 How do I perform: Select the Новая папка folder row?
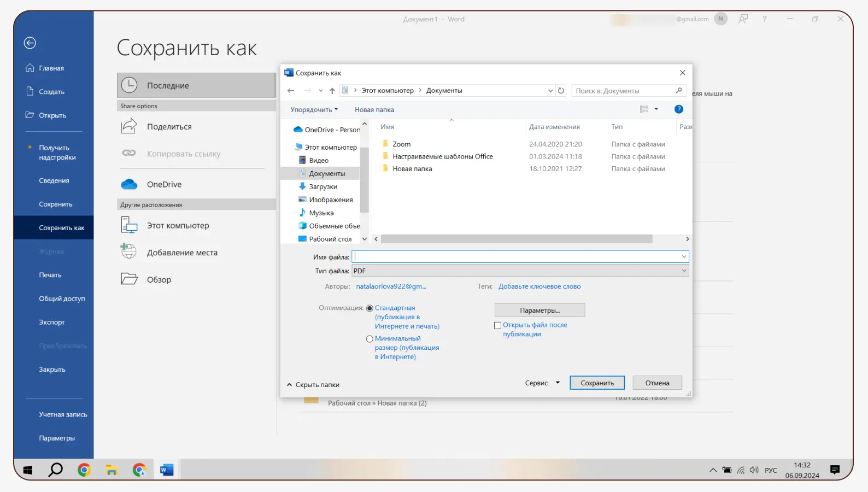(407, 169)
